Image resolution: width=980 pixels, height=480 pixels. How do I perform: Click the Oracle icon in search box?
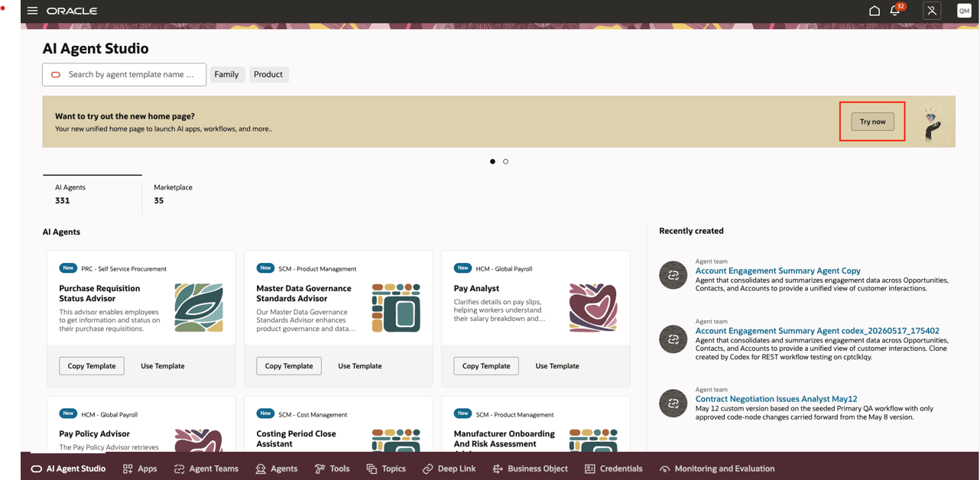tap(56, 75)
